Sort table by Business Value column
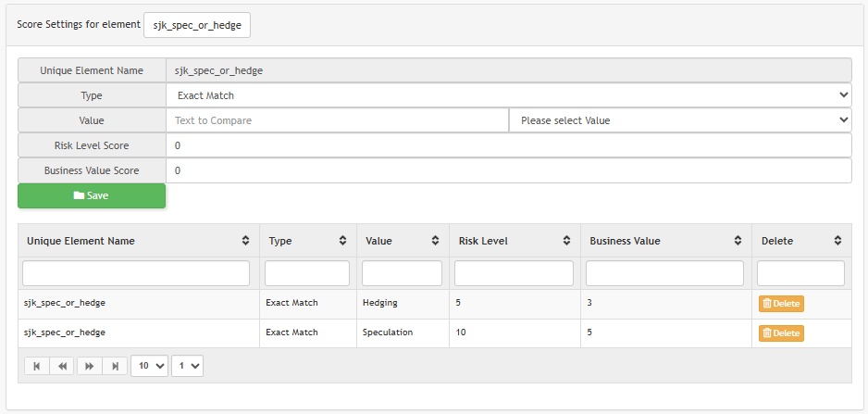This screenshot has height=414, width=868. [x=738, y=241]
